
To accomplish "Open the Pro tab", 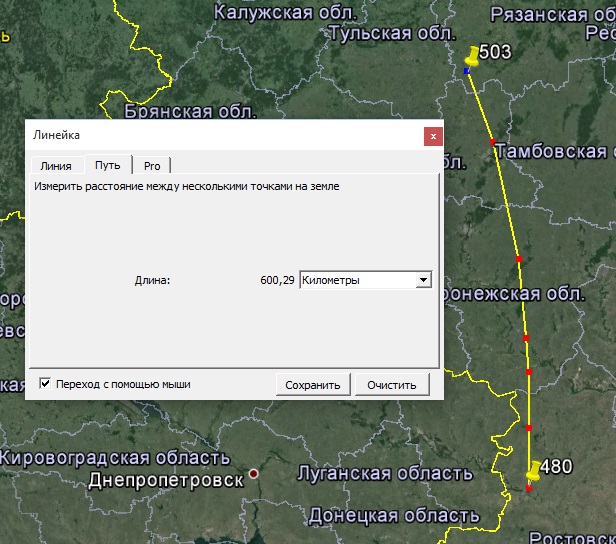I will [x=152, y=166].
